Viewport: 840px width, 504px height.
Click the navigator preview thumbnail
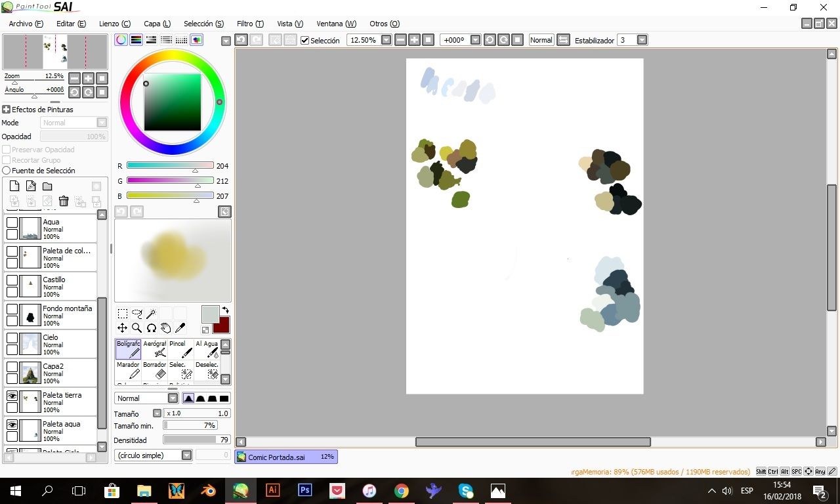coord(55,52)
